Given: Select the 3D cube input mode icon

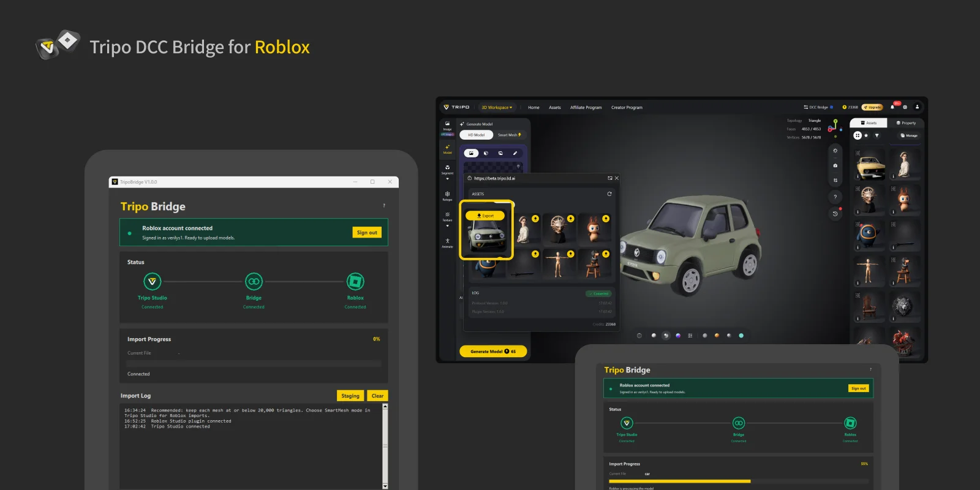Looking at the screenshot, I should (x=486, y=153).
